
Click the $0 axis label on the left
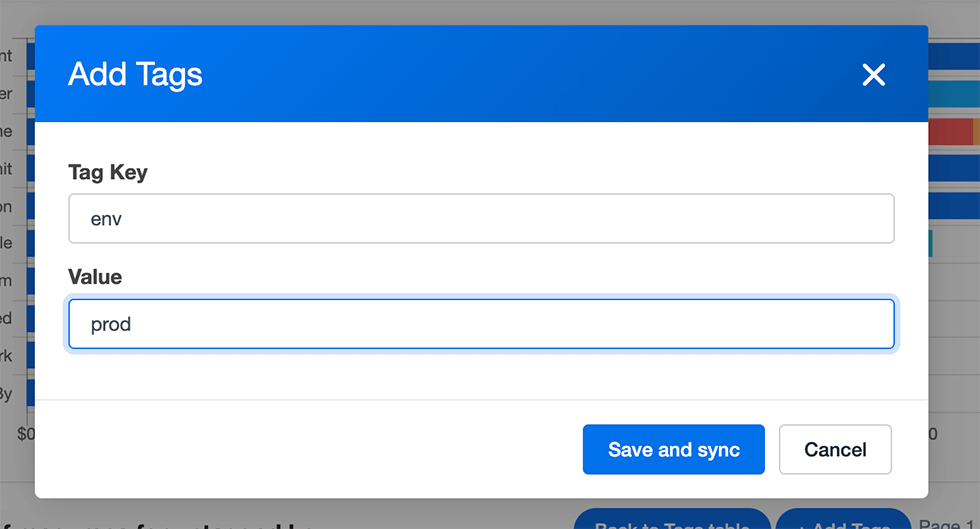pos(26,433)
